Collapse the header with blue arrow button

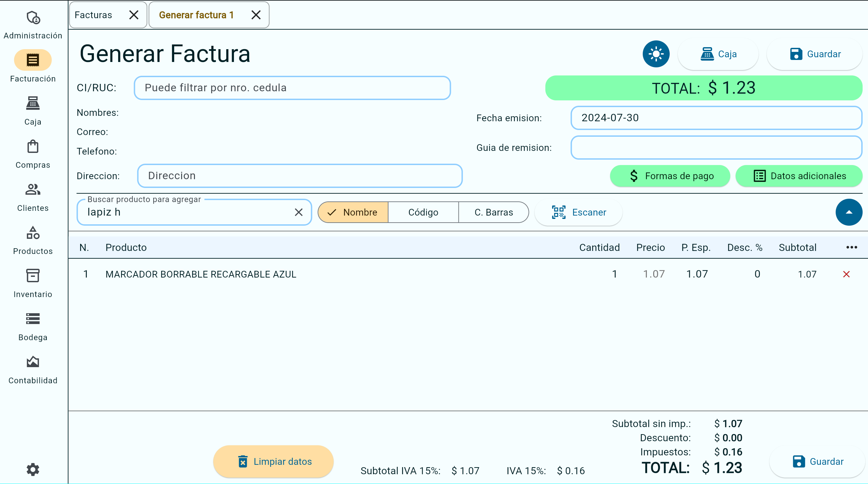848,212
